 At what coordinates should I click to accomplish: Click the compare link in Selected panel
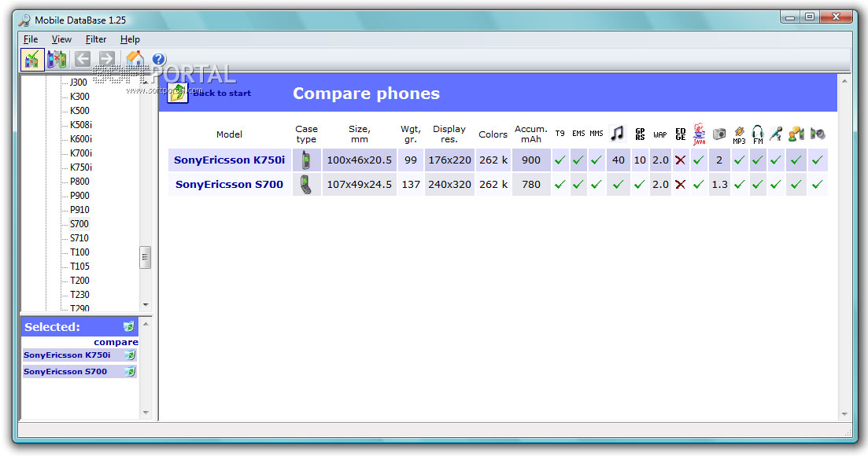click(116, 342)
